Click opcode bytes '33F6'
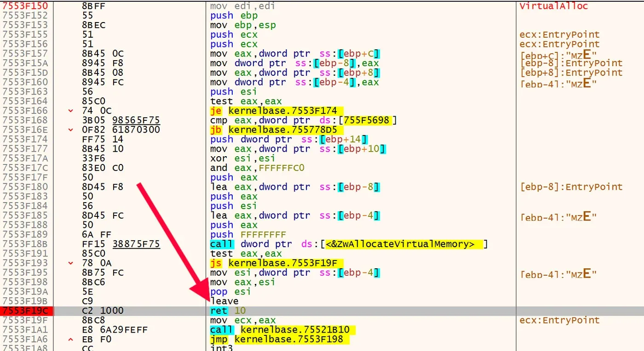Screen dimensions: 644x351 pyautogui.click(x=93, y=159)
